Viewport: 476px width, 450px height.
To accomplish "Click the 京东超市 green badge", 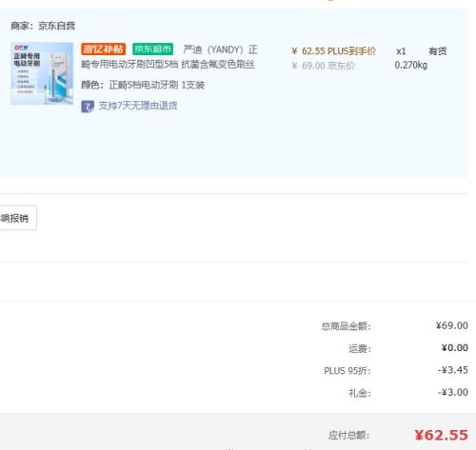I will [152, 49].
